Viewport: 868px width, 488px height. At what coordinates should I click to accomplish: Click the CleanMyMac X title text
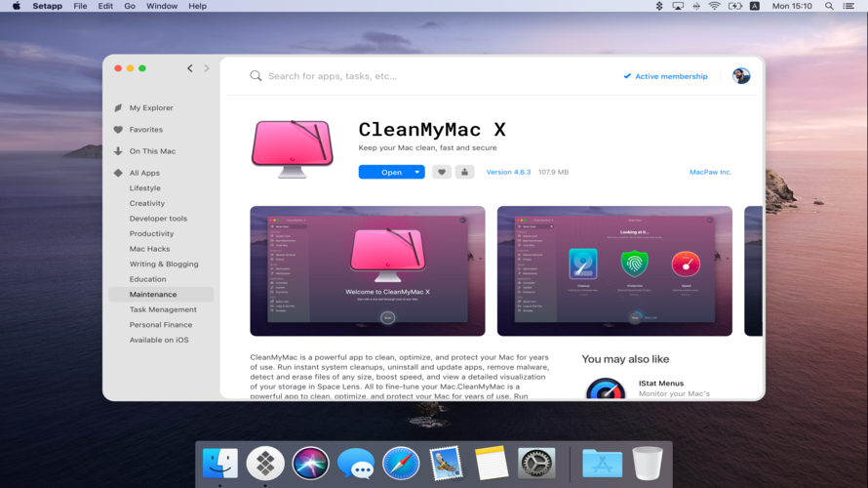[432, 130]
